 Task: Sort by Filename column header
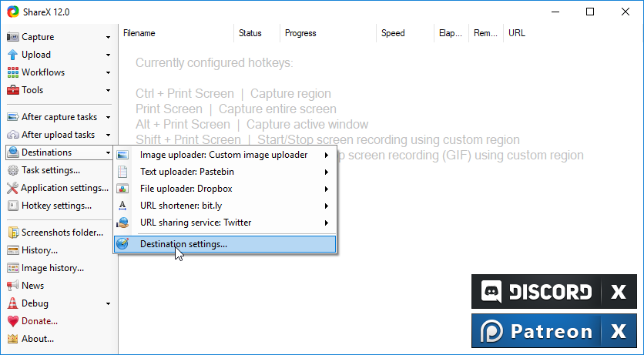coord(176,33)
